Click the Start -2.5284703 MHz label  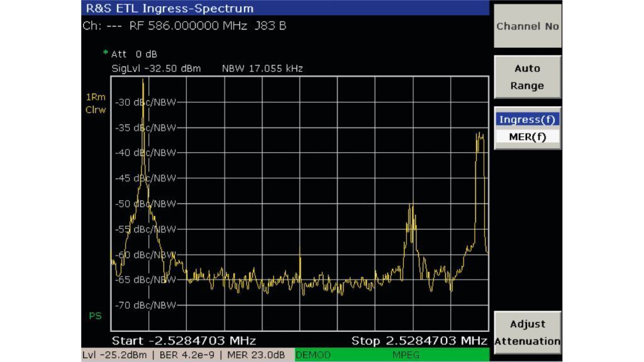point(184,341)
